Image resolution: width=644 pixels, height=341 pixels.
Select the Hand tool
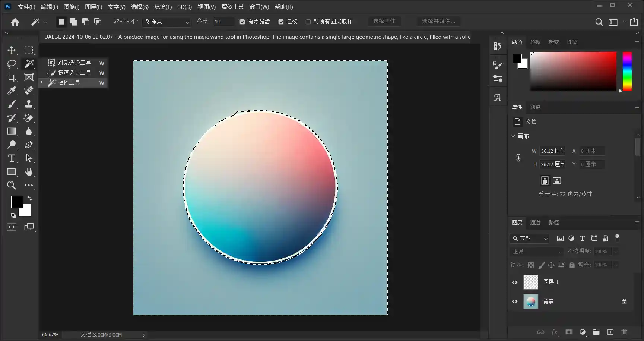click(x=29, y=172)
